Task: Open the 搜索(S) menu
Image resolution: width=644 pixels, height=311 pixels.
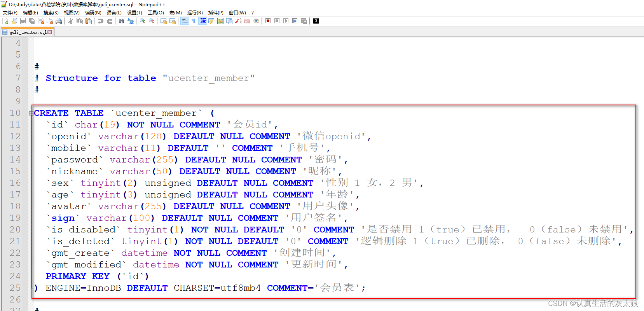Action: coord(51,13)
